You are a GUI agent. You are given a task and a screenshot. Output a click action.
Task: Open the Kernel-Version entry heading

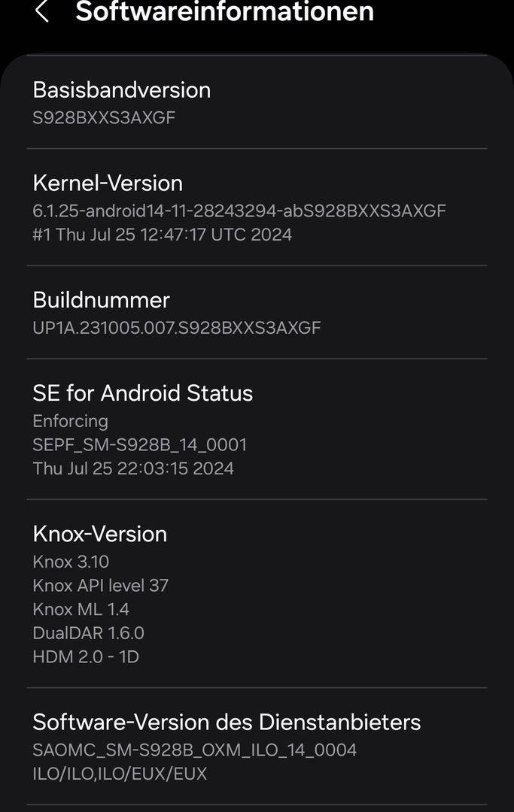pos(108,183)
